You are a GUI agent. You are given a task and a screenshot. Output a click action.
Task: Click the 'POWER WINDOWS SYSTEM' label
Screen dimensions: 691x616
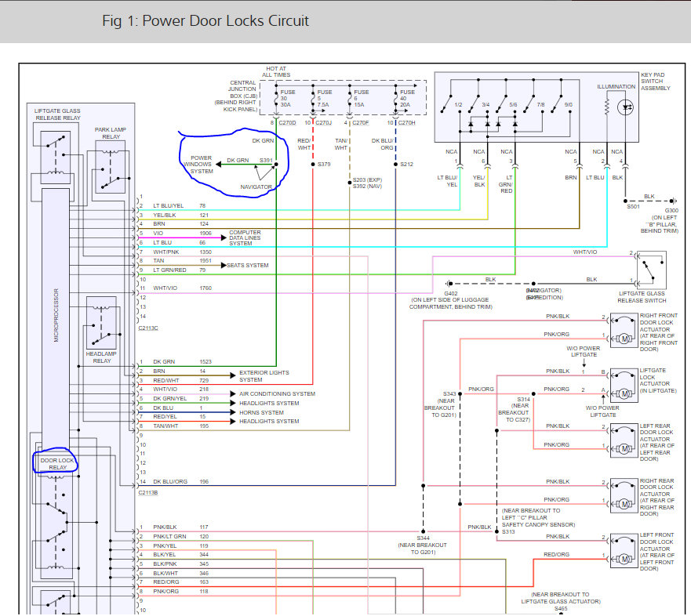pos(199,165)
